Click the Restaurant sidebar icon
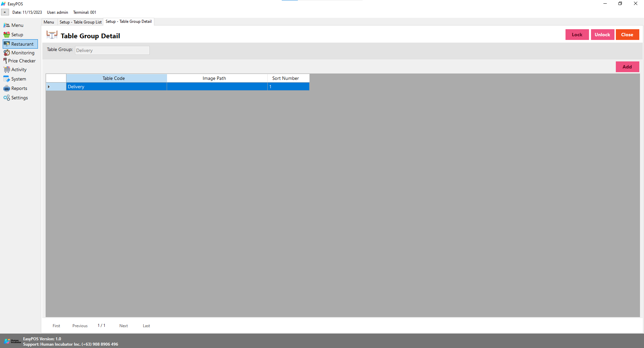 (x=6, y=44)
